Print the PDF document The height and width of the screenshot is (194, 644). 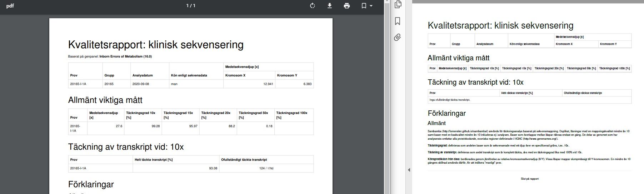click(x=347, y=6)
